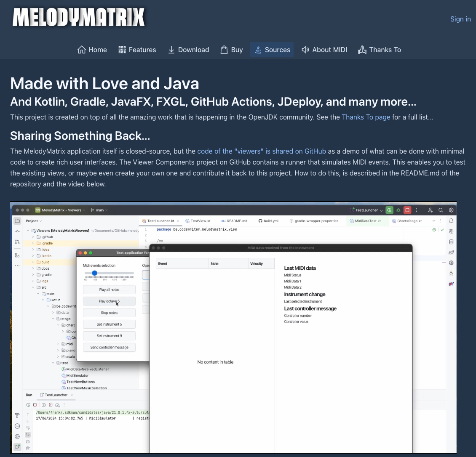Click the Velocity column header

pyautogui.click(x=261, y=263)
